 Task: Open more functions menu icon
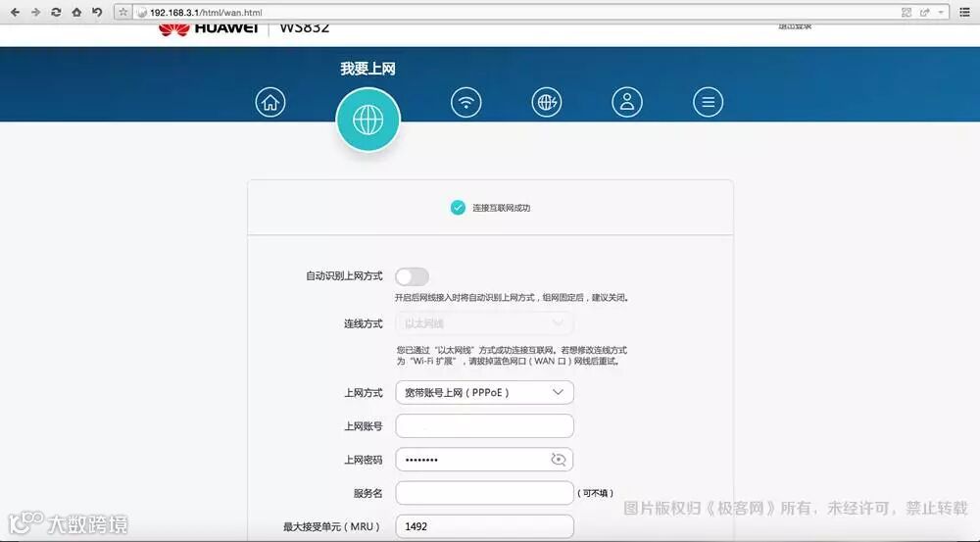click(709, 102)
